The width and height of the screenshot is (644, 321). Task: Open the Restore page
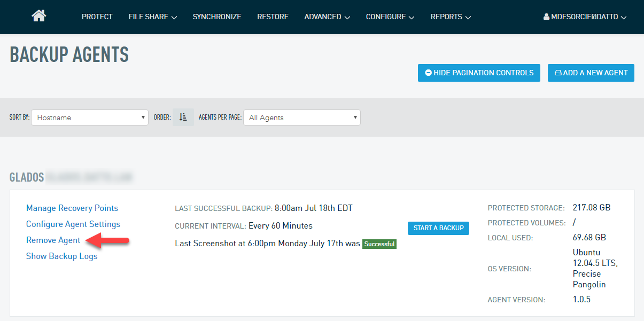coord(273,17)
